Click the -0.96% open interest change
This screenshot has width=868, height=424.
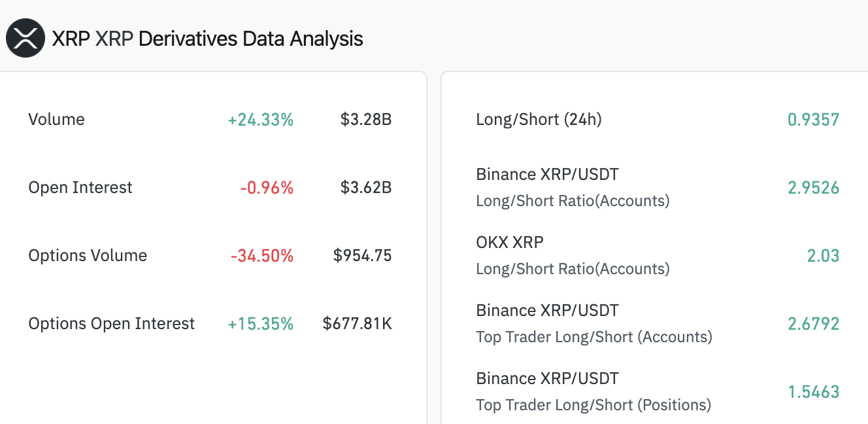pyautogui.click(x=267, y=188)
